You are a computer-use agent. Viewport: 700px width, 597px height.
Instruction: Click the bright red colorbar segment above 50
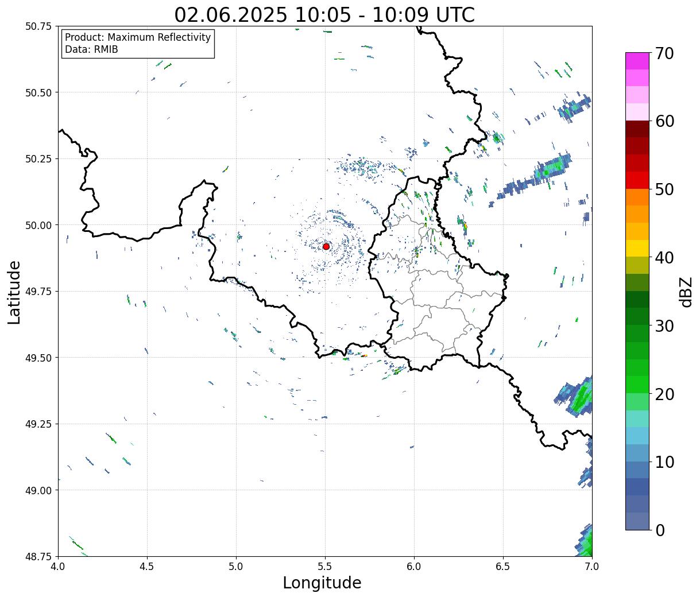click(x=637, y=180)
